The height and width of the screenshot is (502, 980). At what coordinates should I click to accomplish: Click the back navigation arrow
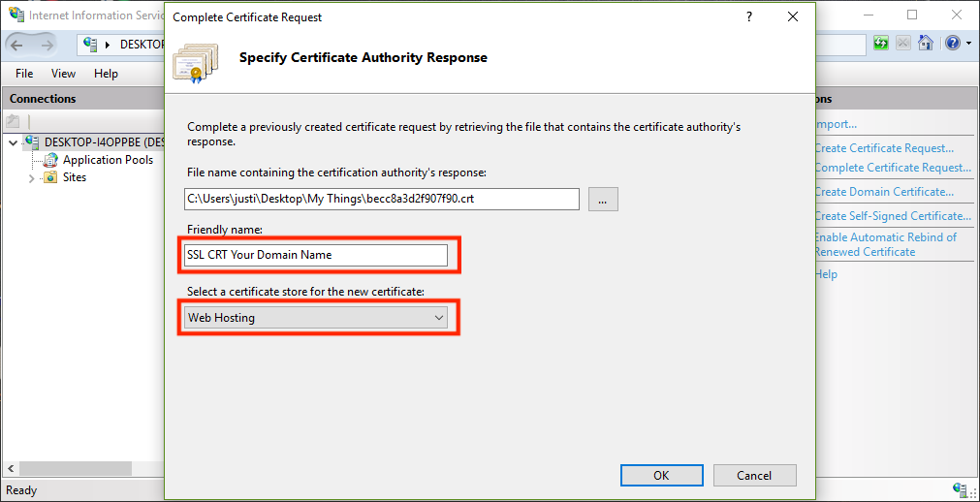click(x=17, y=45)
